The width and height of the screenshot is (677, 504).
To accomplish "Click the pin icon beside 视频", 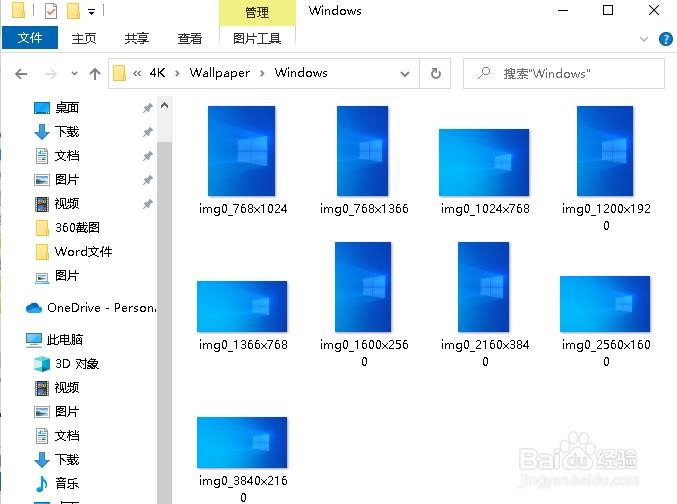I will point(147,203).
